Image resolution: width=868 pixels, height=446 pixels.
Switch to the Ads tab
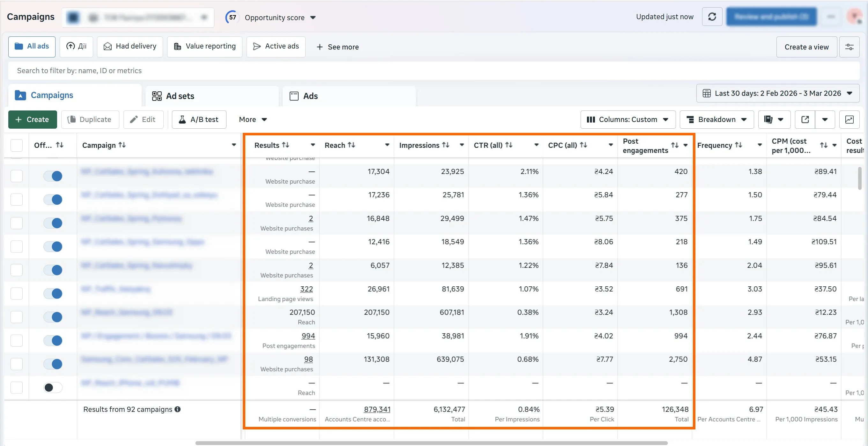point(310,96)
